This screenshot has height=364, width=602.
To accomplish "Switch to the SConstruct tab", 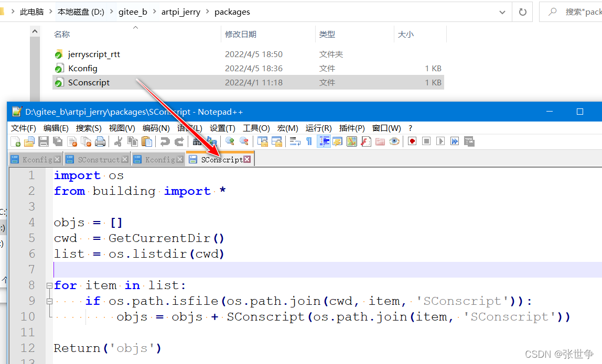I will point(98,160).
